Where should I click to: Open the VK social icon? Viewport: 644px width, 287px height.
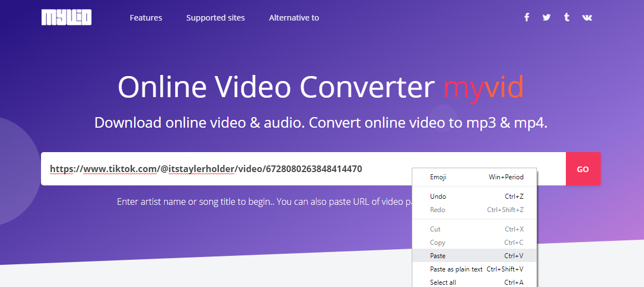pyautogui.click(x=587, y=17)
